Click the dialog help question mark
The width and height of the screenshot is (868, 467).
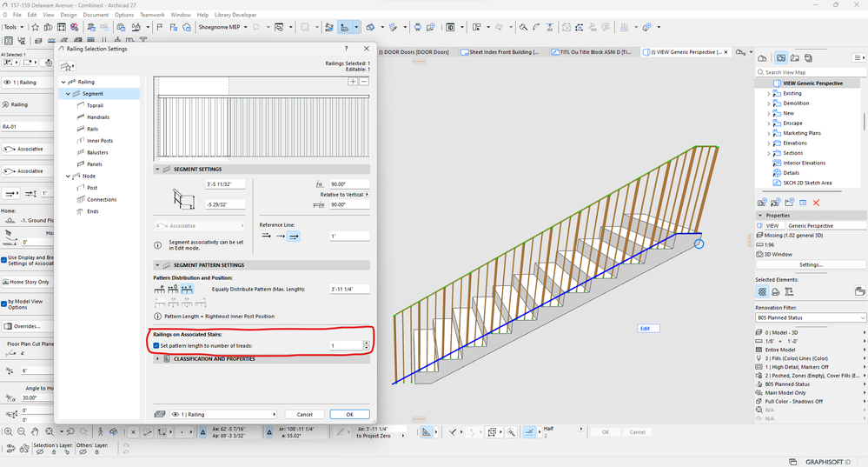pos(347,49)
